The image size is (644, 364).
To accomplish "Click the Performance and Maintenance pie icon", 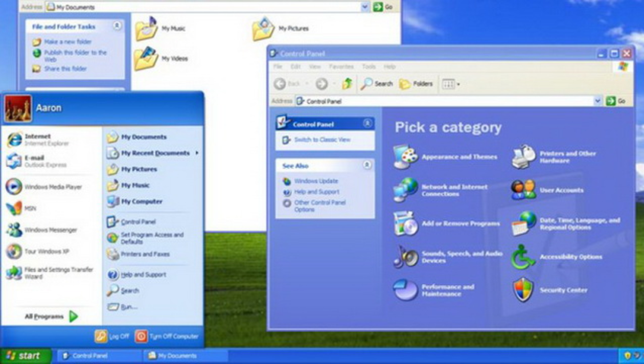I will [405, 290].
